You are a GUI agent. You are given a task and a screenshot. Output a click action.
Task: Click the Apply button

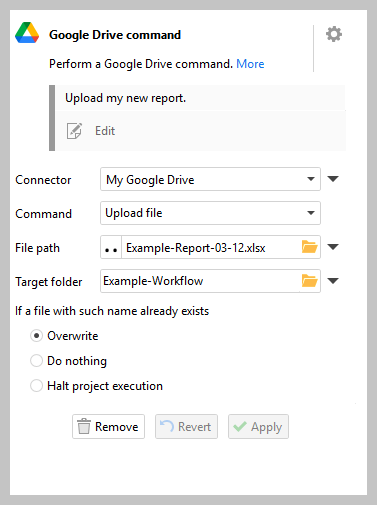point(258,426)
